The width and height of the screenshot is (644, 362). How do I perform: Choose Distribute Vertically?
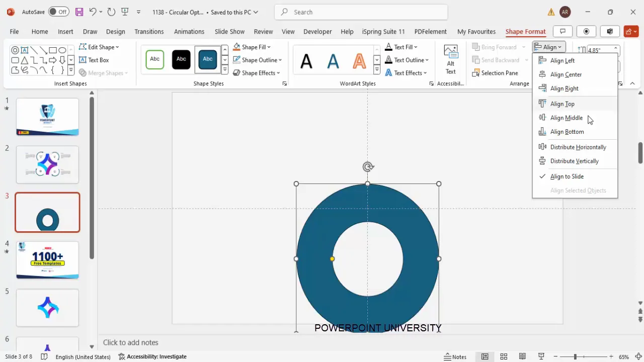pos(575,161)
